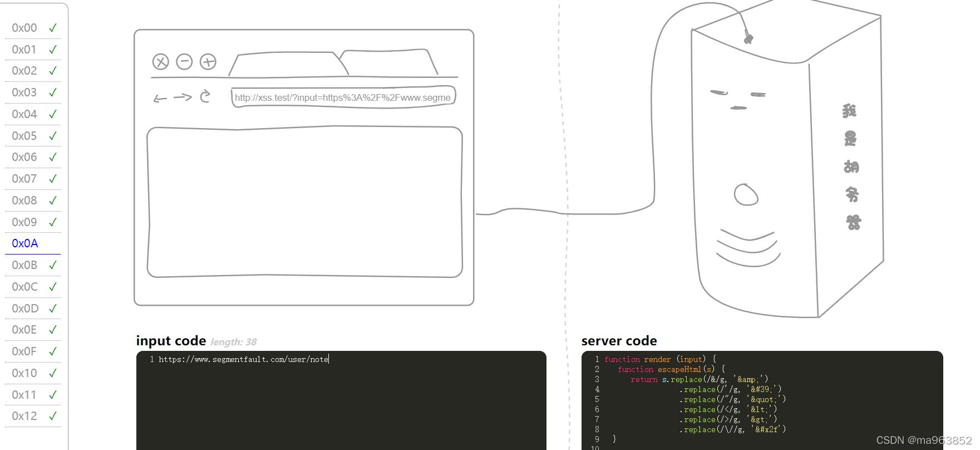
Task: Select the current level 0x0A
Action: click(x=33, y=243)
